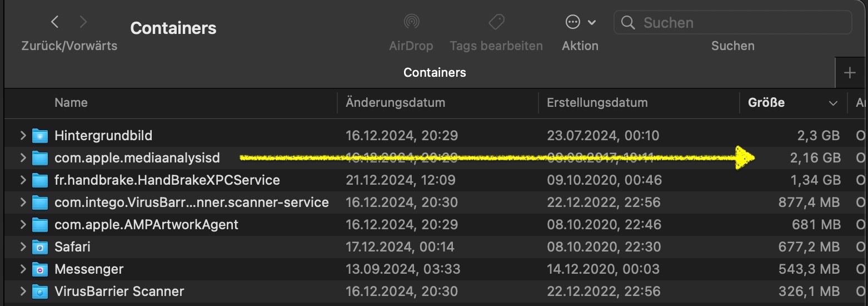Go forward with the Vorwärts arrow

point(83,22)
